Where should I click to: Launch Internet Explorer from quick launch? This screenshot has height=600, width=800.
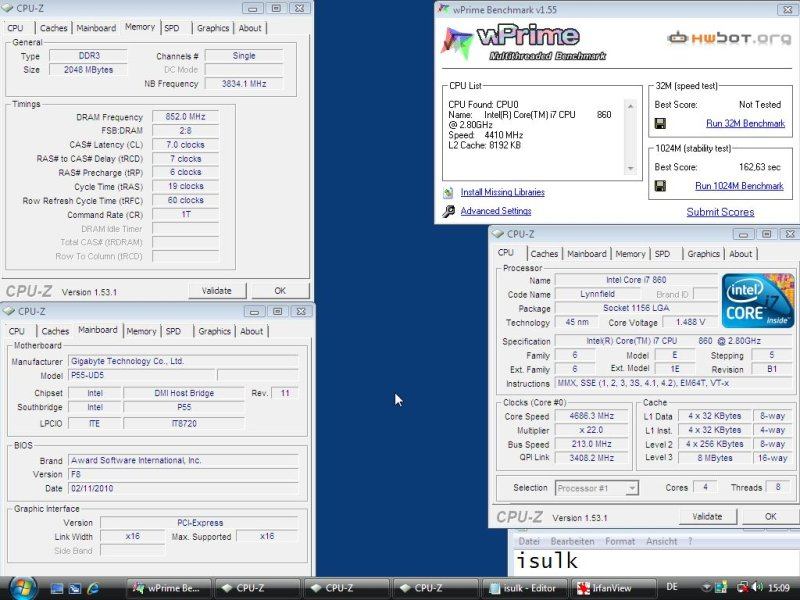click(x=93, y=588)
